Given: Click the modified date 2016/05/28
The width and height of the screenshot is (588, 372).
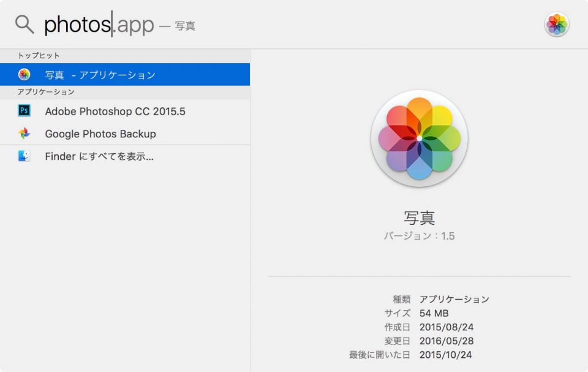Looking at the screenshot, I should pyautogui.click(x=447, y=341).
